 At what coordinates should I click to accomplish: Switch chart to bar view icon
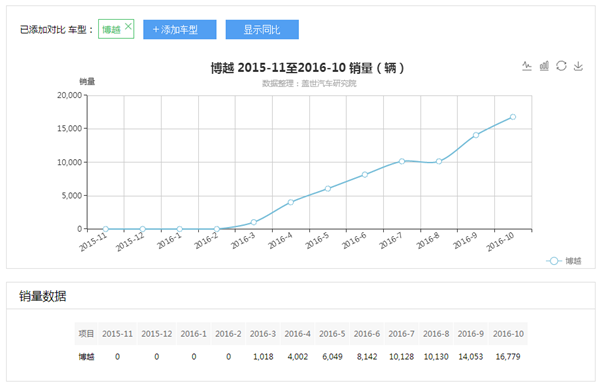click(544, 66)
